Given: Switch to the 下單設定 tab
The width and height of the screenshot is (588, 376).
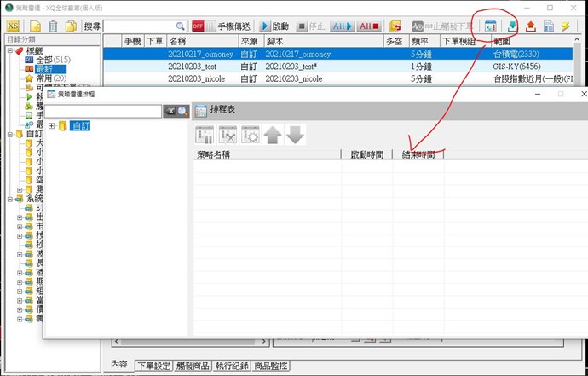Looking at the screenshot, I should click(152, 366).
